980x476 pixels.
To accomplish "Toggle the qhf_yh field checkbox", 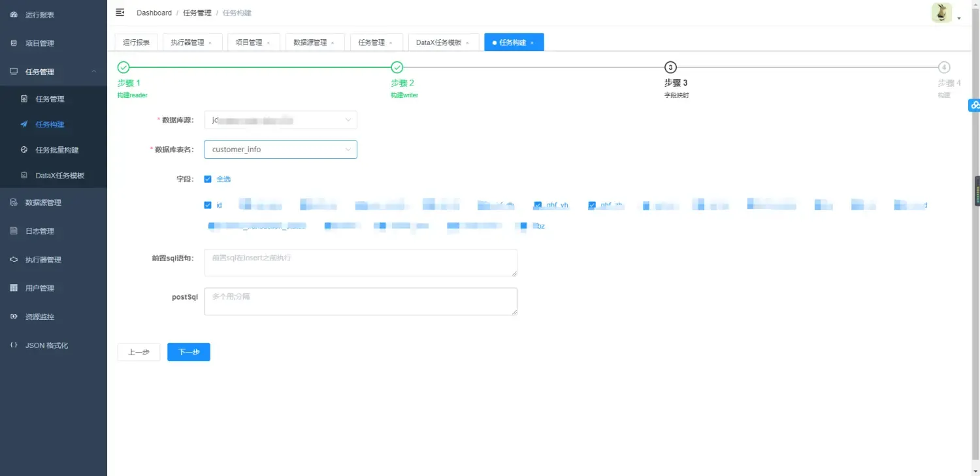I will click(x=538, y=204).
